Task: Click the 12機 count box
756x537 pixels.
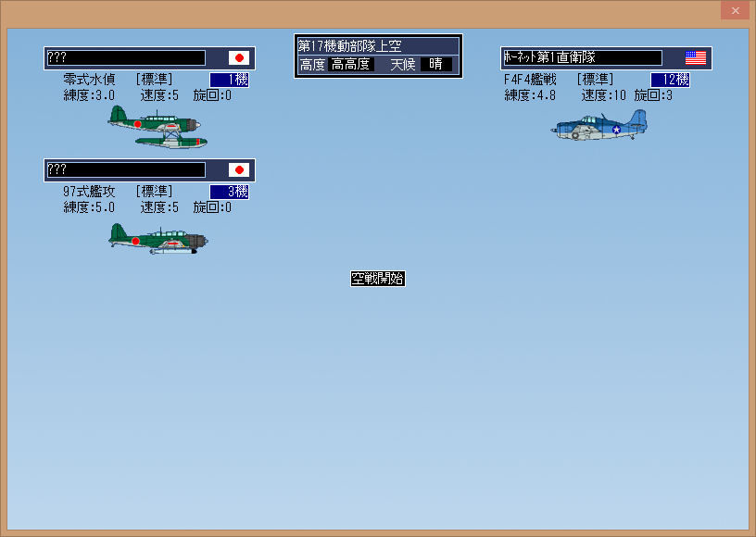Action: (670, 80)
